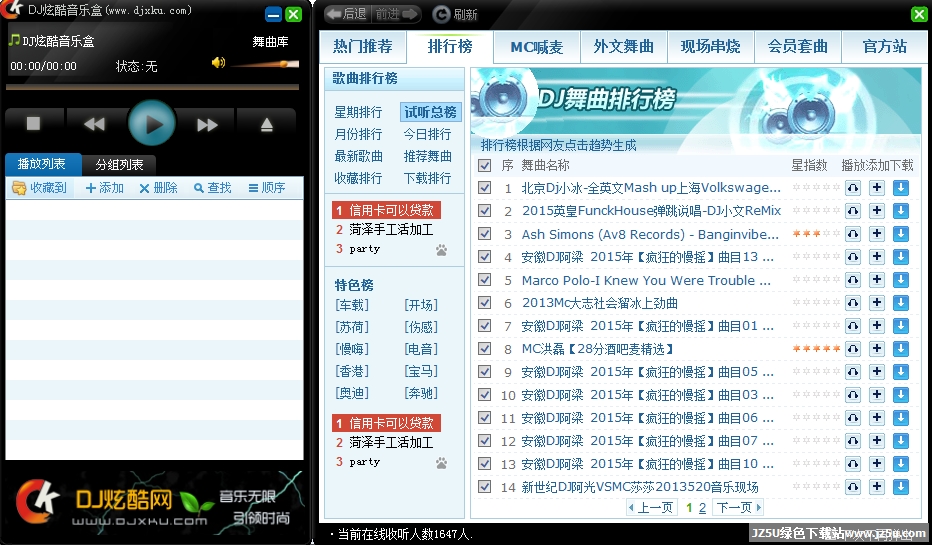
Task: Open the 舞曲库 music library
Action: coord(270,42)
